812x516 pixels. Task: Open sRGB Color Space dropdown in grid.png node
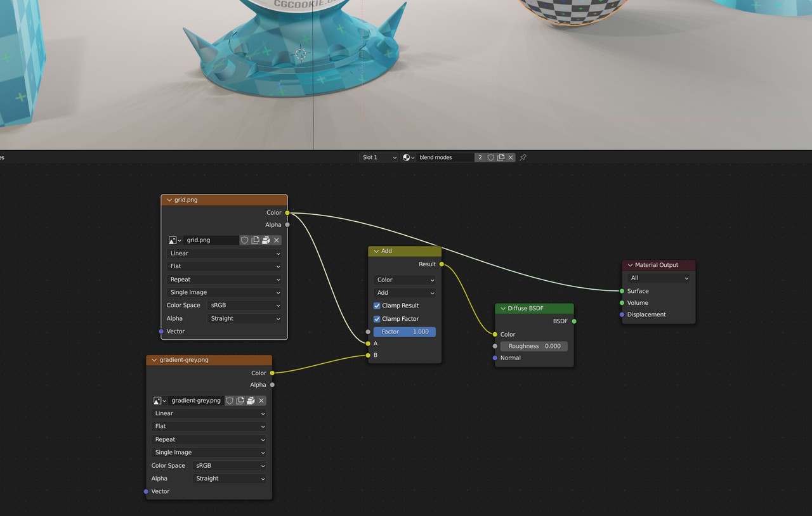coord(245,306)
